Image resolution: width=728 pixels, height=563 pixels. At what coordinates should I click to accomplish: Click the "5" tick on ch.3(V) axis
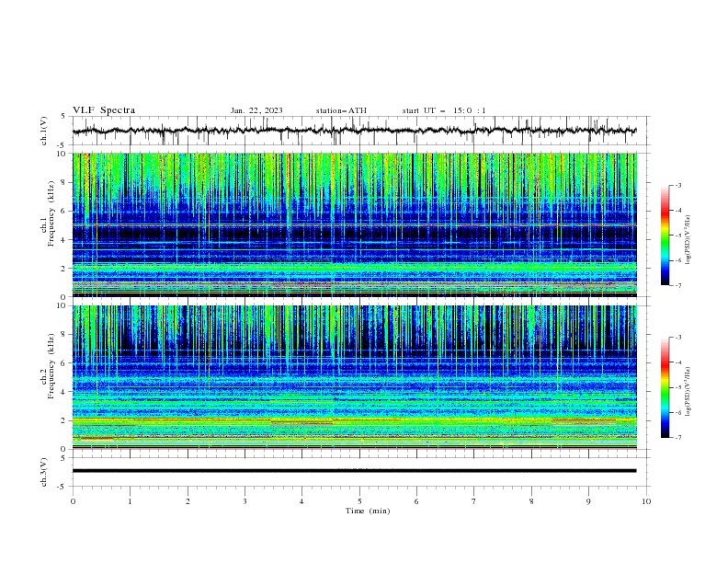click(x=63, y=458)
